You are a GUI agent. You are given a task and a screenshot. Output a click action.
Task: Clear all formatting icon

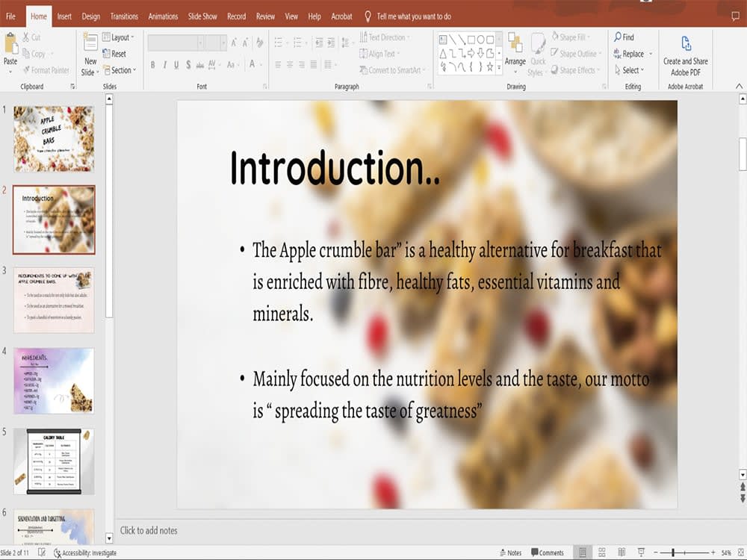click(x=260, y=43)
